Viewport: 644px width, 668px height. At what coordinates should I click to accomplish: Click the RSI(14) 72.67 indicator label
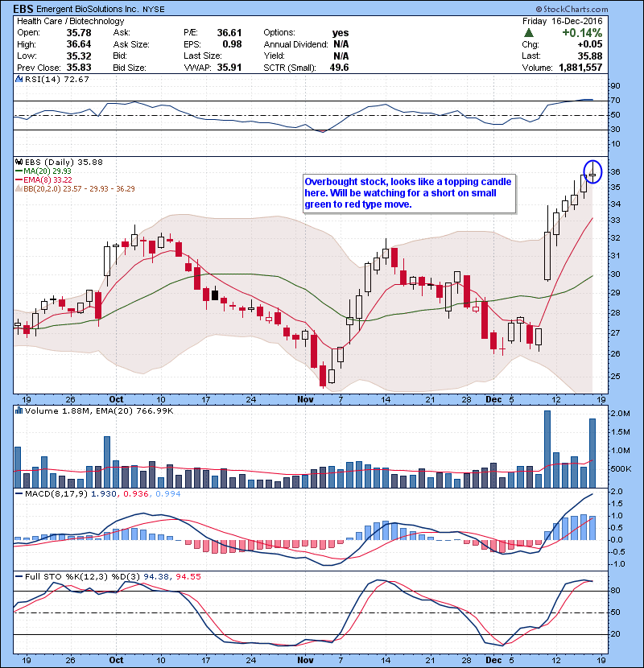click(x=56, y=79)
